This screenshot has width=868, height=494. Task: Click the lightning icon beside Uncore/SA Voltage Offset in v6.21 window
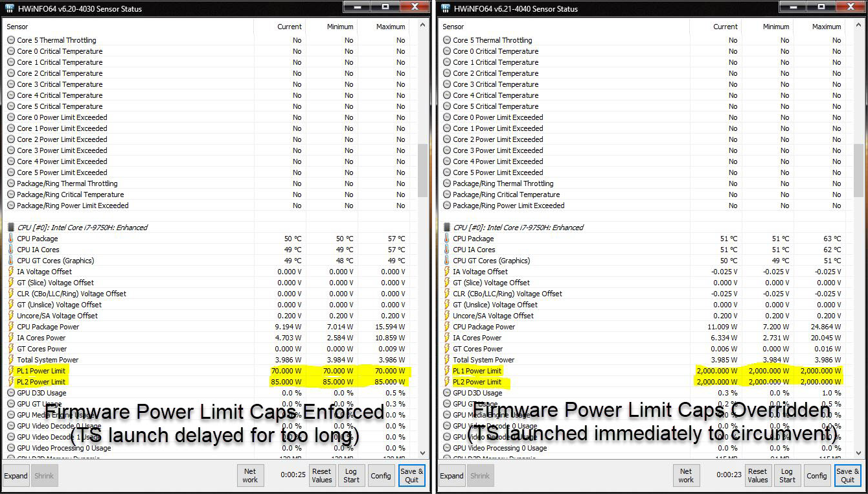pyautogui.click(x=446, y=316)
